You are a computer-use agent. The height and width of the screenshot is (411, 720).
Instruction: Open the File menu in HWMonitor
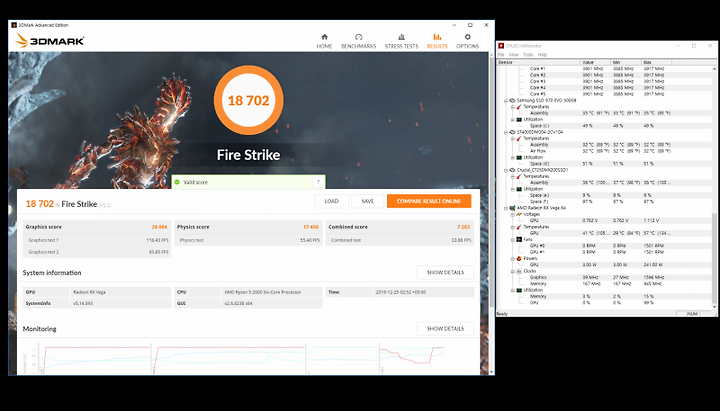[x=501, y=55]
